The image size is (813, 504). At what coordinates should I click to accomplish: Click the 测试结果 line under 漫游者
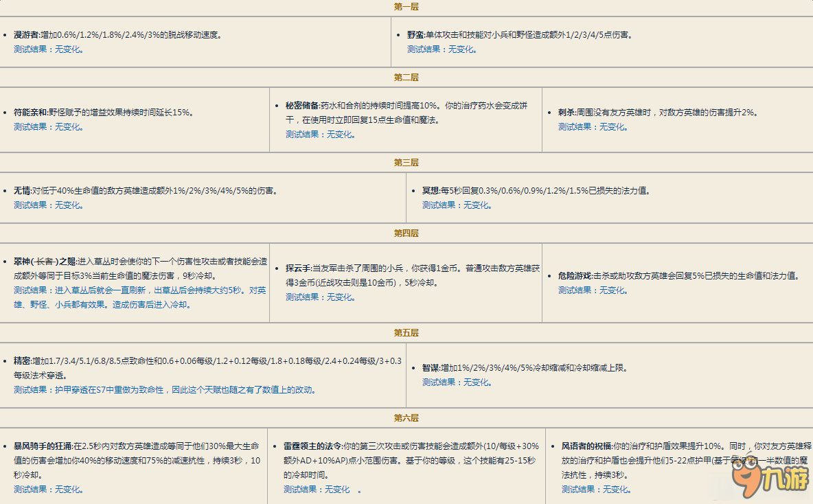[x=49, y=49]
